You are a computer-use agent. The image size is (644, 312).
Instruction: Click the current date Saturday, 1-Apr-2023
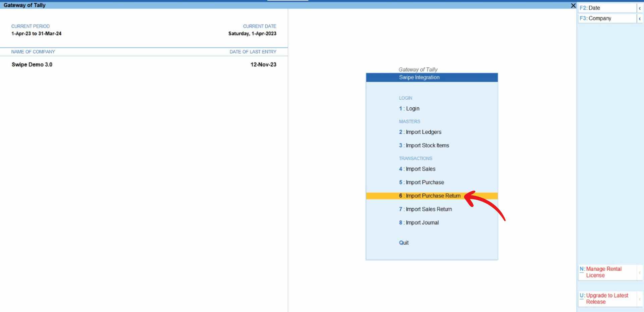click(x=252, y=34)
